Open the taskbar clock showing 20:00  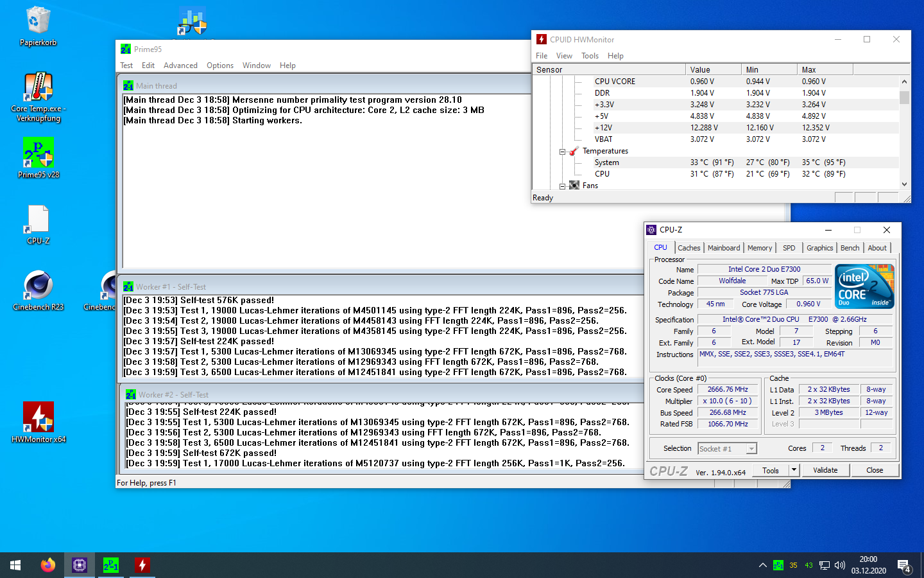(x=869, y=565)
